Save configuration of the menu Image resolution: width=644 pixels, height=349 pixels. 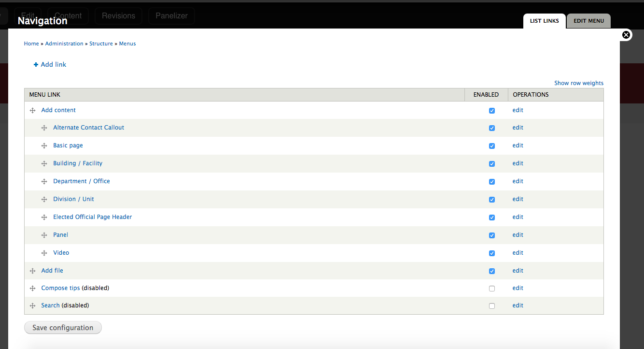coord(63,328)
